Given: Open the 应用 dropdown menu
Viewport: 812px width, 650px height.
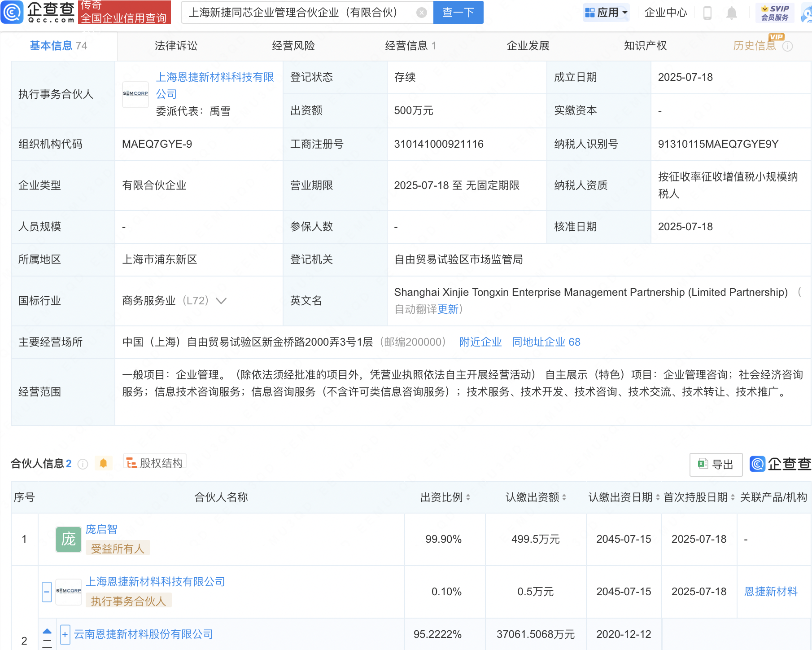Looking at the screenshot, I should click(606, 13).
